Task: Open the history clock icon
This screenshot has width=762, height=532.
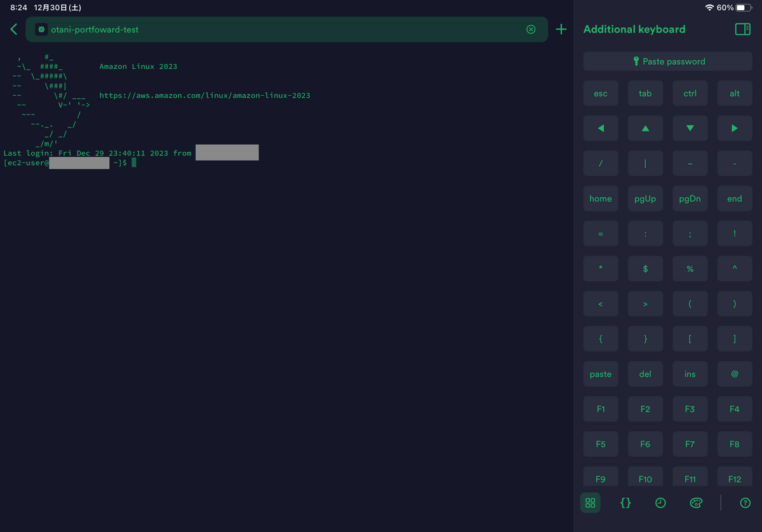Action: (660, 503)
